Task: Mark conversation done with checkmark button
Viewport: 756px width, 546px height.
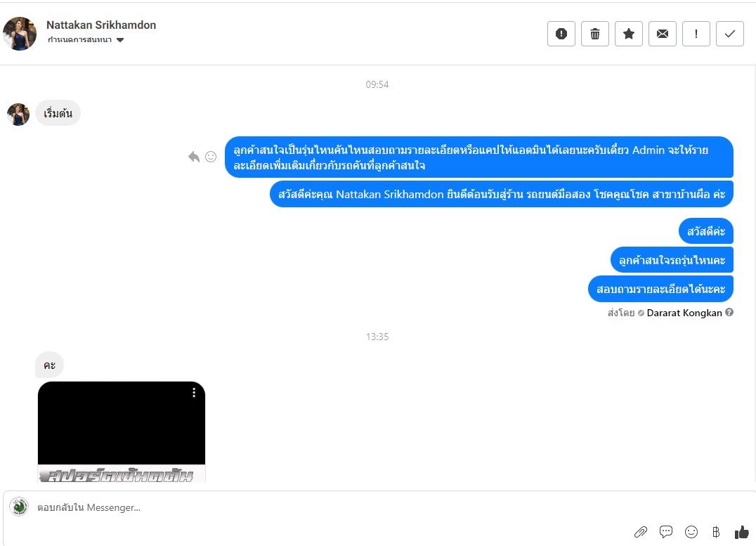Action: [730, 34]
